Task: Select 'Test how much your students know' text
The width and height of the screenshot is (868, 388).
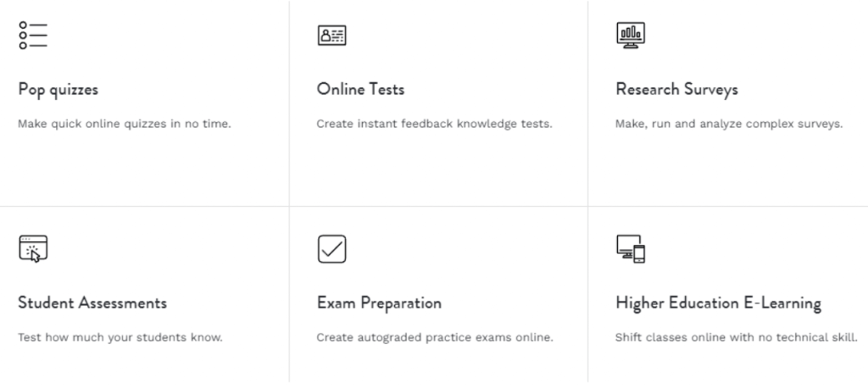Action: tap(120, 337)
